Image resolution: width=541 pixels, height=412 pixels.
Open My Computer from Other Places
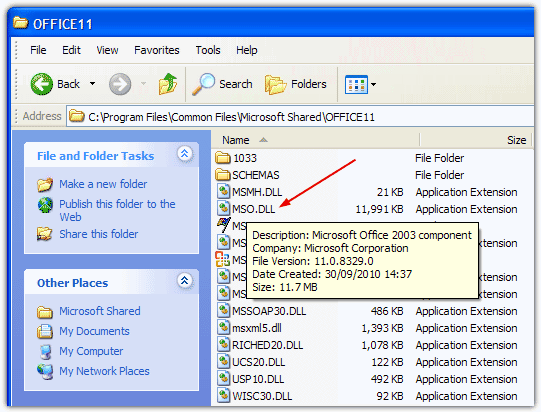(91, 351)
